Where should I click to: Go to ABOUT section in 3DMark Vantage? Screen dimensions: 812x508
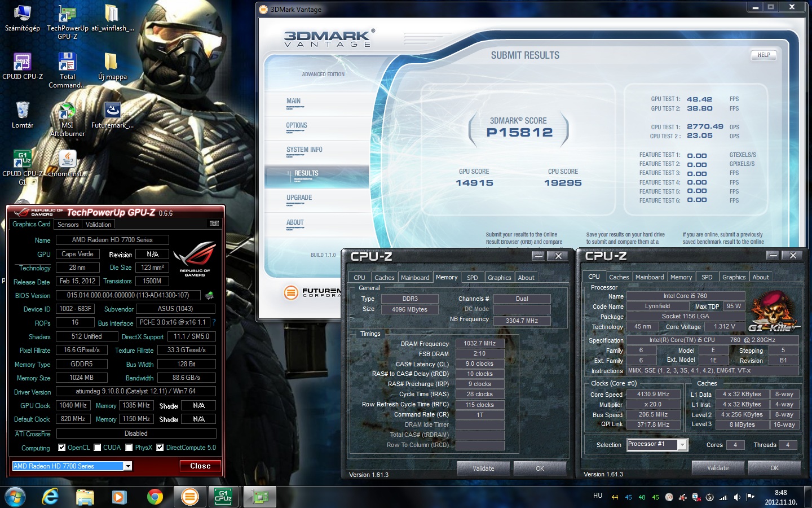point(295,223)
